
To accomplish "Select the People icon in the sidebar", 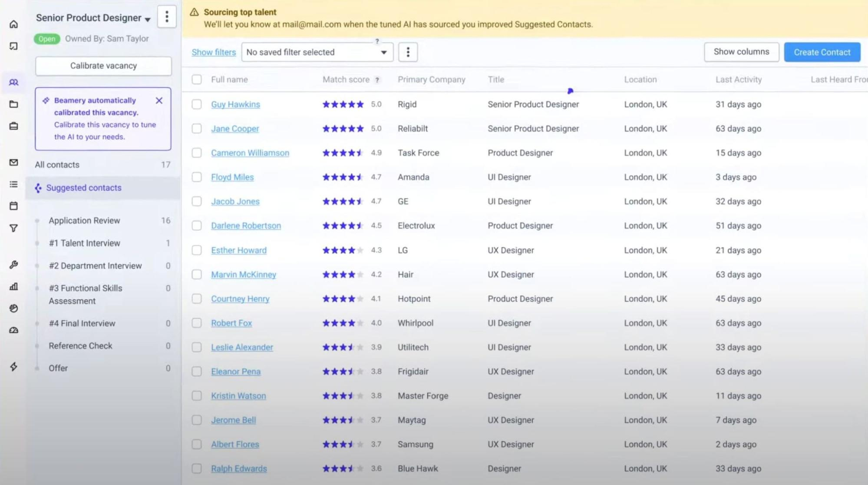I will pyautogui.click(x=13, y=82).
